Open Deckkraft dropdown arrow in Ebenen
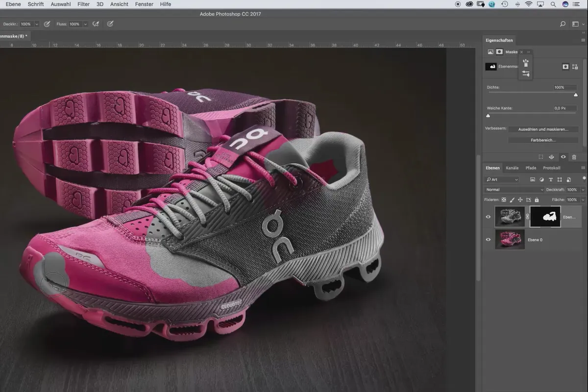This screenshot has width=588, height=392. 583,190
